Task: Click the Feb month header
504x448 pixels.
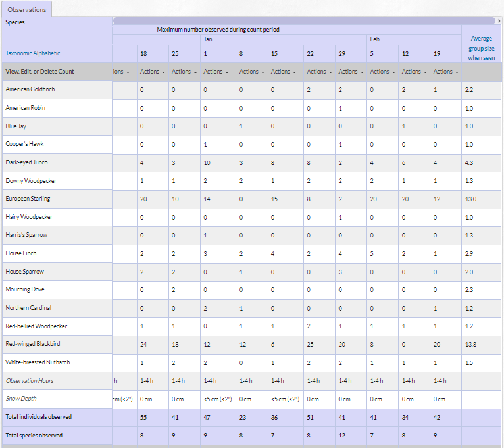Action: click(x=374, y=39)
